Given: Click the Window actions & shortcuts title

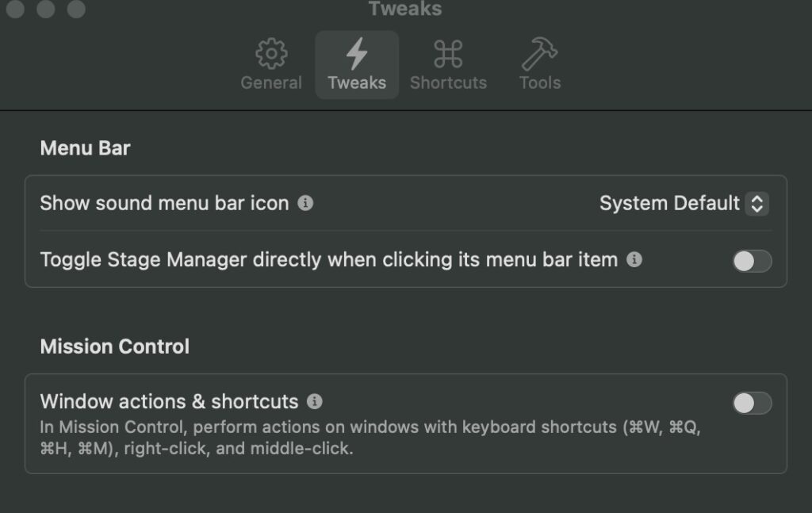Looking at the screenshot, I should point(170,401).
